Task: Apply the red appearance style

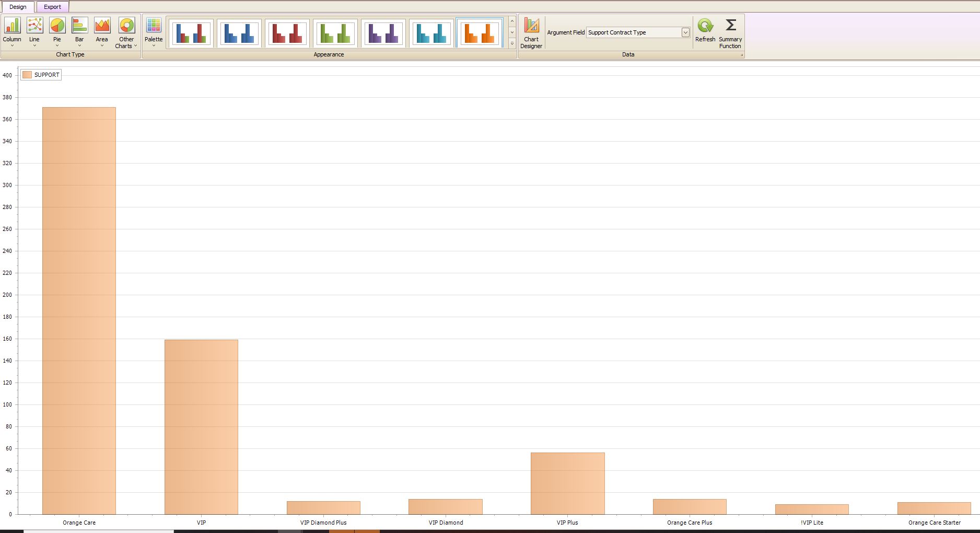Action: pos(287,33)
